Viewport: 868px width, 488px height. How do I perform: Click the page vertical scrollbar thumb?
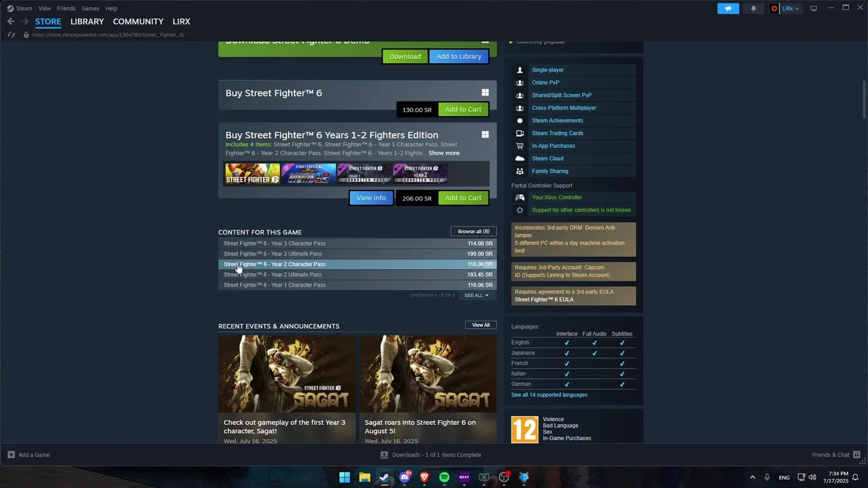[x=864, y=98]
